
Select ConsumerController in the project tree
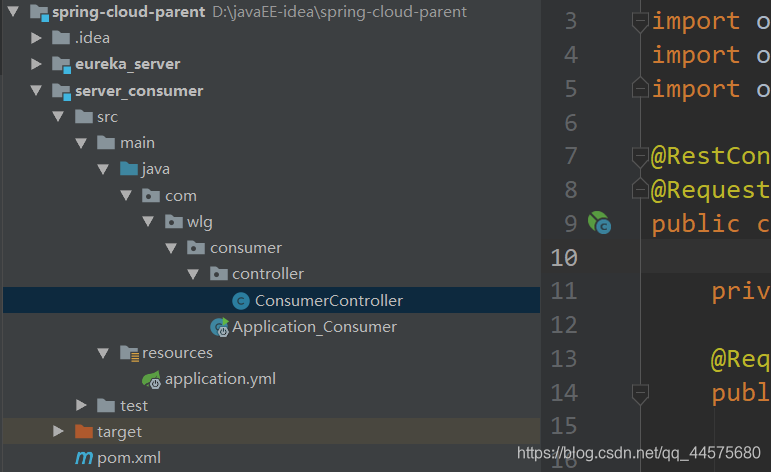tap(328, 301)
